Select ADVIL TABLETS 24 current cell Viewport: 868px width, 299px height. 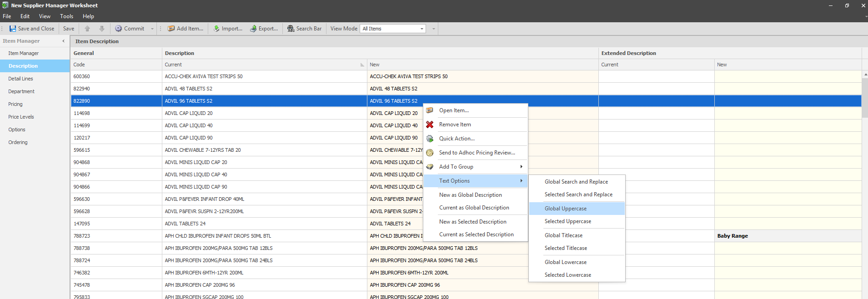point(265,224)
